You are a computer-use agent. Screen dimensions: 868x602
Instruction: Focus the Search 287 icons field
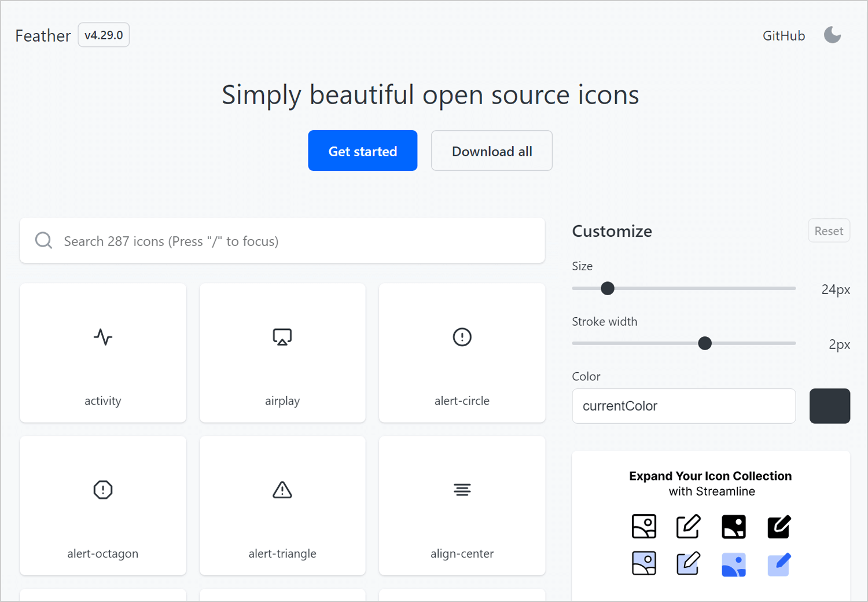[x=282, y=240]
